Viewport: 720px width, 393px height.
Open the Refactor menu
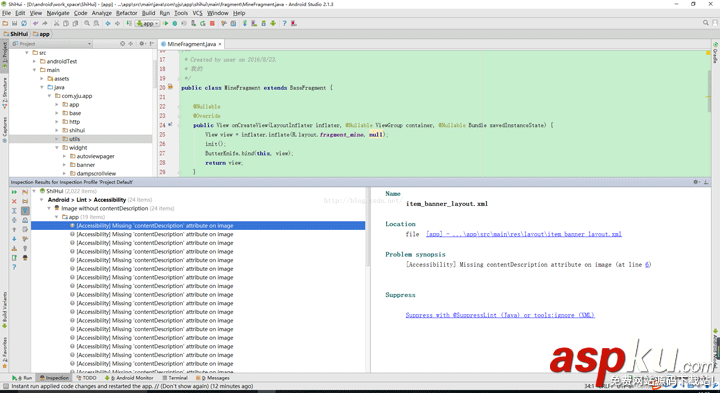(x=126, y=13)
